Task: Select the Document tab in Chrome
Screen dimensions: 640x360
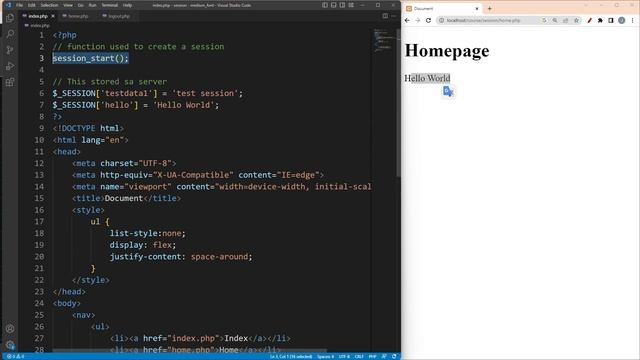Action: point(442,9)
